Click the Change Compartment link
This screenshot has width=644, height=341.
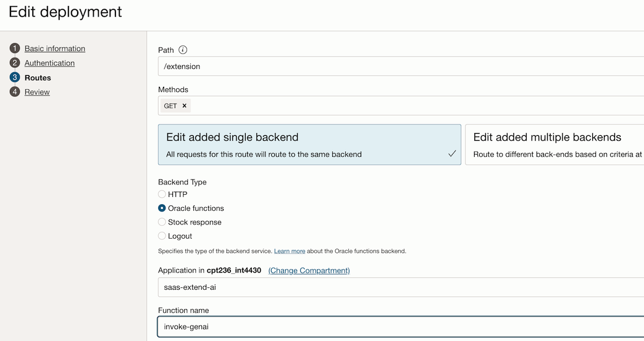coord(309,271)
